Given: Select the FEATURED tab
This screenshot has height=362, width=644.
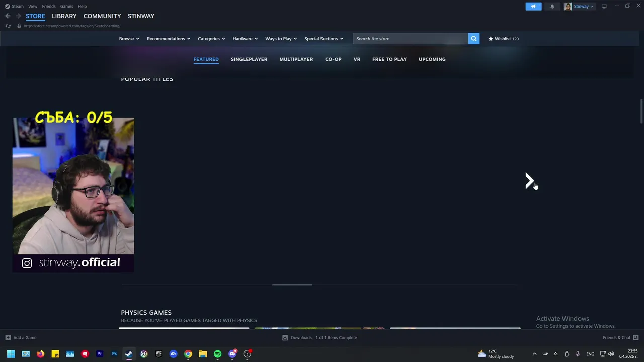Looking at the screenshot, I should [206, 59].
